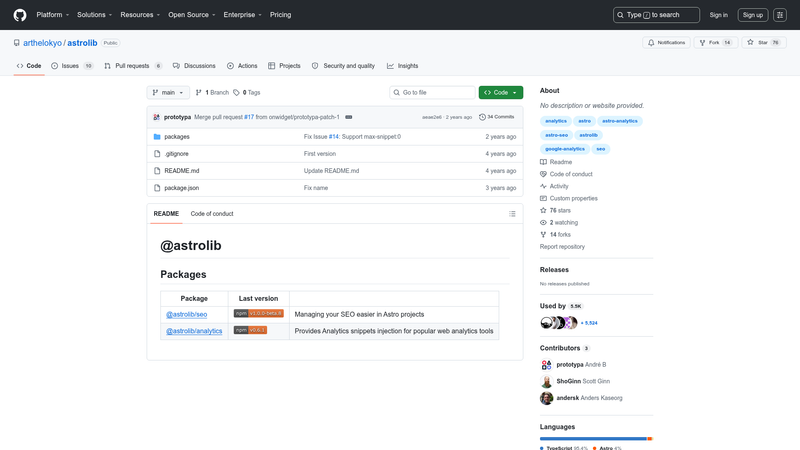800x450 pixels.
Task: Open @astrolib/analytics package link
Action: 194,331
